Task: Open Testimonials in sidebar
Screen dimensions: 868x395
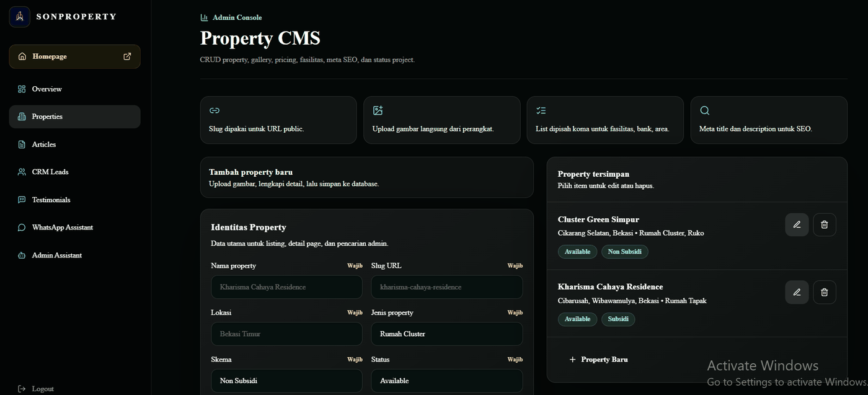Action: tap(74, 200)
